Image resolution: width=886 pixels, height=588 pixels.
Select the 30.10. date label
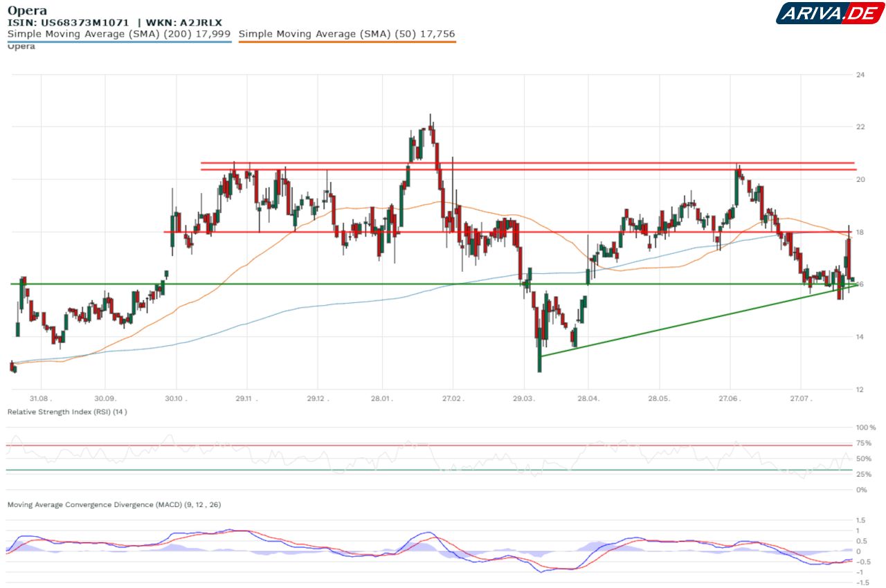tap(177, 400)
